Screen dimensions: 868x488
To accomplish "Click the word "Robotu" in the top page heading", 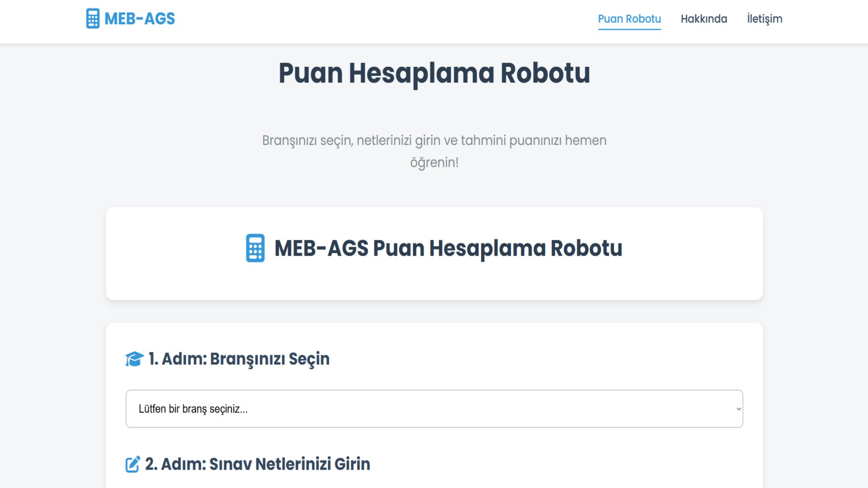I will coord(545,73).
